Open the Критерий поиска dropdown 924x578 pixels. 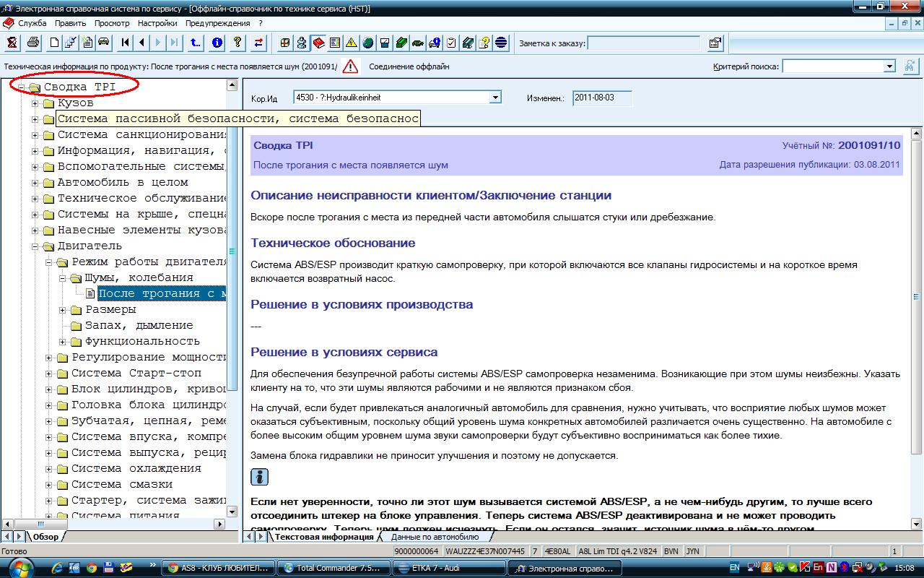[889, 66]
